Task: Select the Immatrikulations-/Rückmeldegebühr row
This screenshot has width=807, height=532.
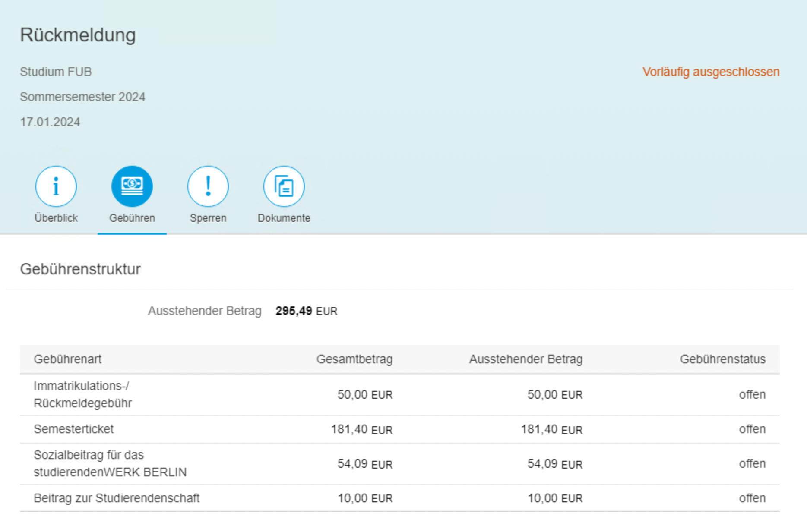Action: click(x=82, y=394)
